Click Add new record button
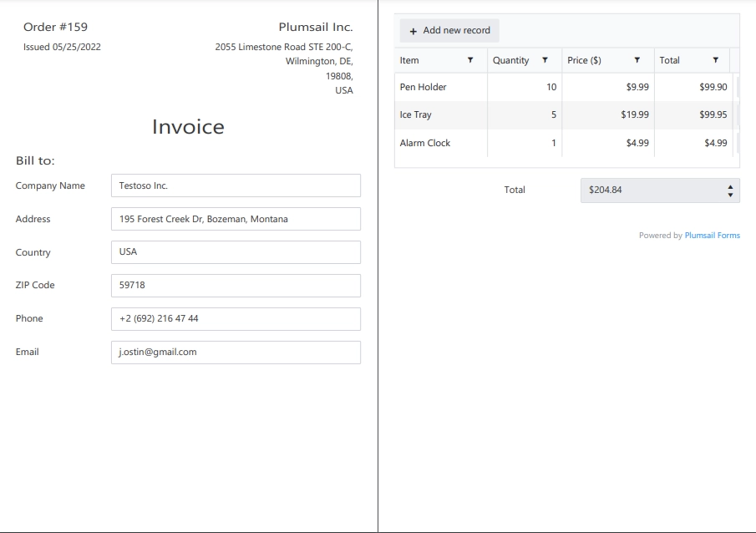 (x=449, y=30)
